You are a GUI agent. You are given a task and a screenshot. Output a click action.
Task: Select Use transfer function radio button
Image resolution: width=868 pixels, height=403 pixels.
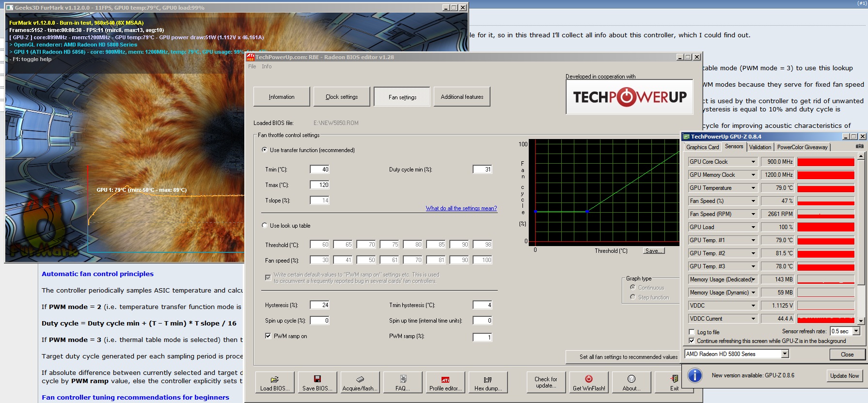click(265, 150)
